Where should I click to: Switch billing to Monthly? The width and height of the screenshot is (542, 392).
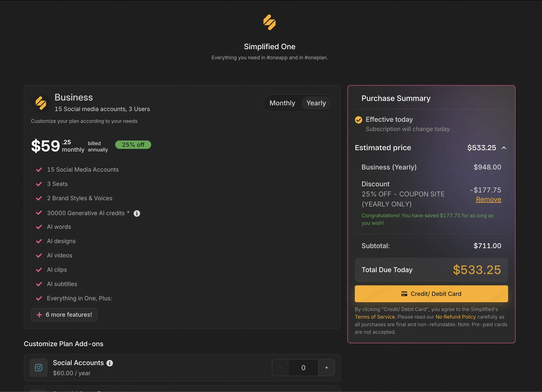(x=282, y=103)
